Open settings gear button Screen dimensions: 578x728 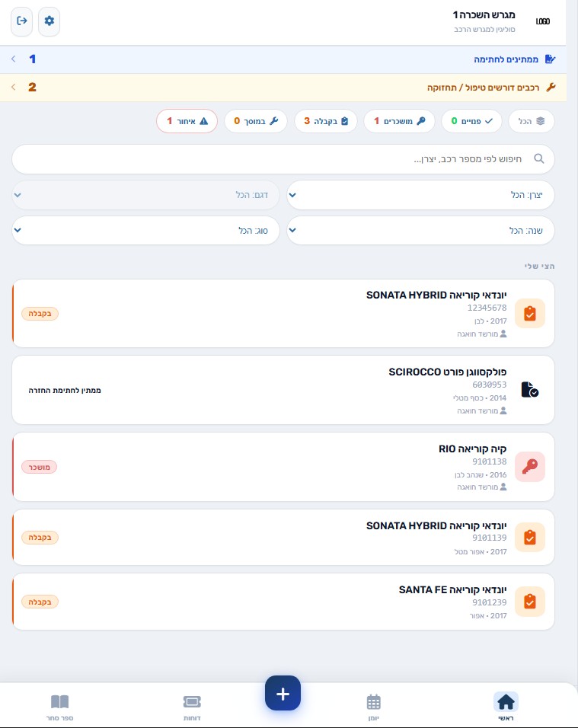[49, 21]
